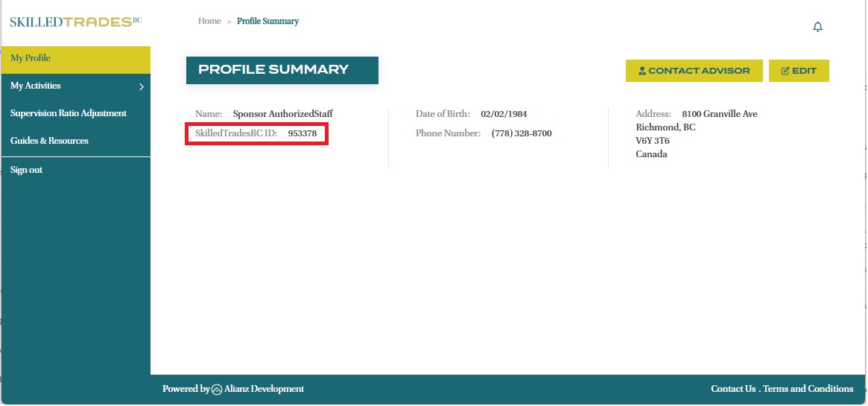The image size is (868, 406).
Task: Go to Supervision Ratio Adjustment
Action: (69, 113)
